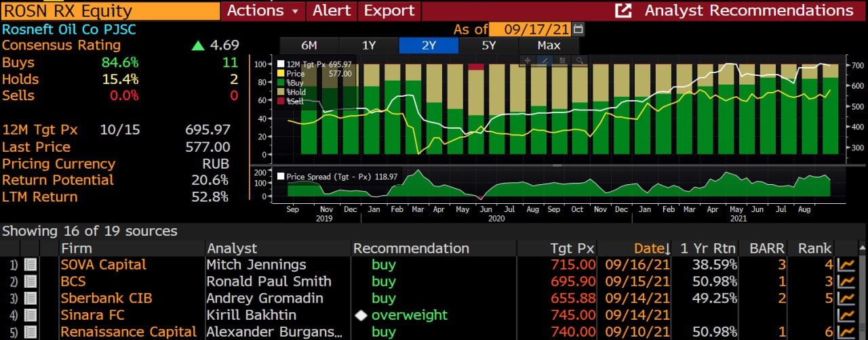Click the white diamond marker beside overweight
This screenshot has width=868, height=340.
[360, 316]
